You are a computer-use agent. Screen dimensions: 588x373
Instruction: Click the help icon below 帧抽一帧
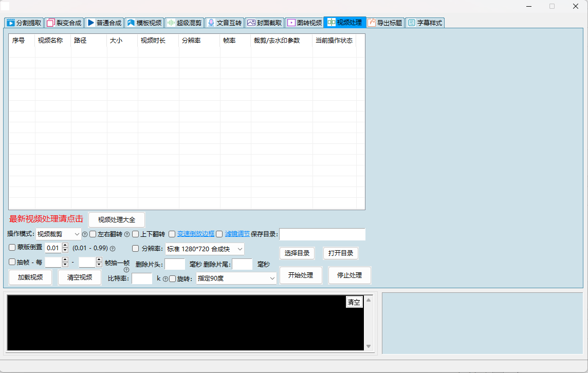(126, 270)
